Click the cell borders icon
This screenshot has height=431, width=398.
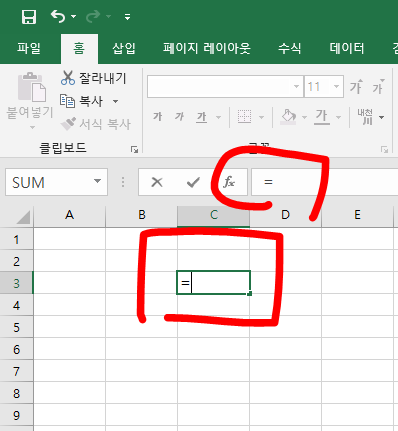(244, 117)
